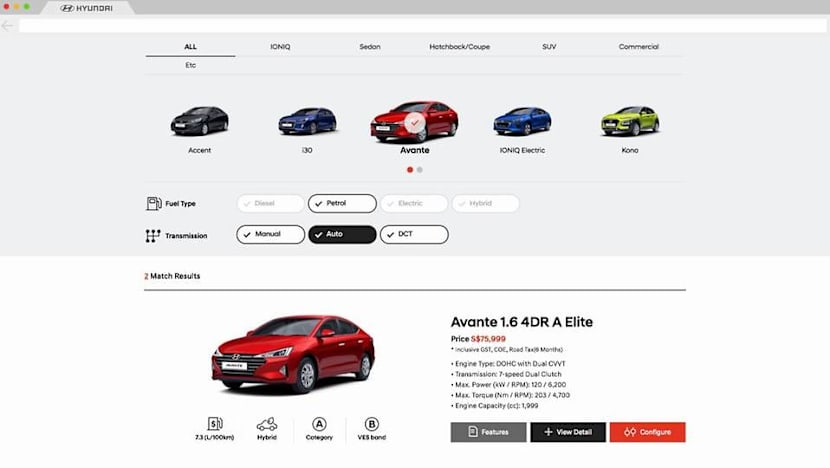Click the fuel pump Fuel Type icon
The image size is (830, 468).
(154, 203)
